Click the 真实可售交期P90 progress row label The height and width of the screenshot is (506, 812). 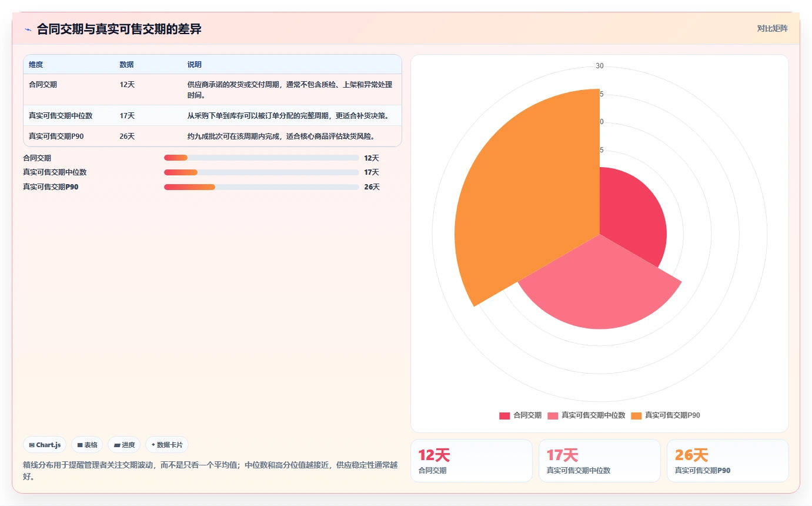point(51,187)
